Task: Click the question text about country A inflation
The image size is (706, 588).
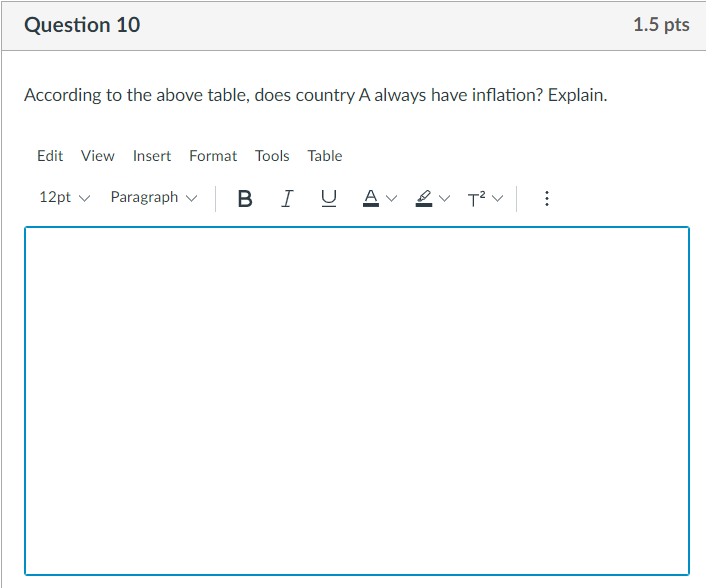Action: coord(315,95)
